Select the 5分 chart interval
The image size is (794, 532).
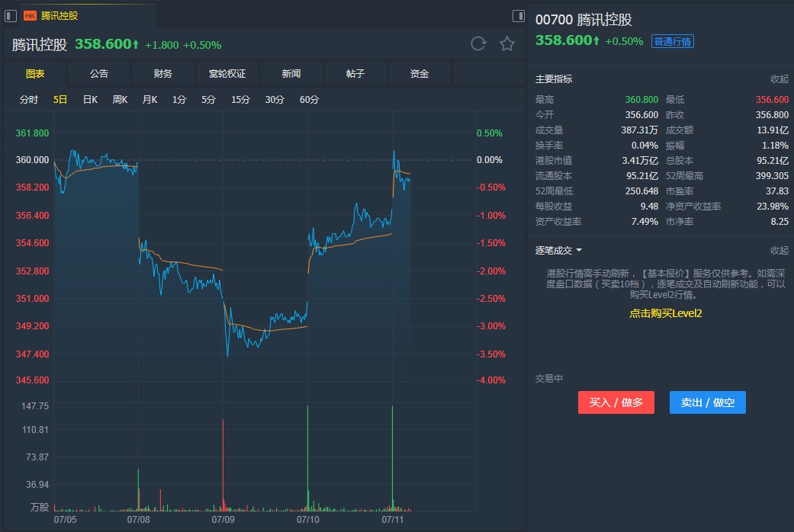click(209, 100)
